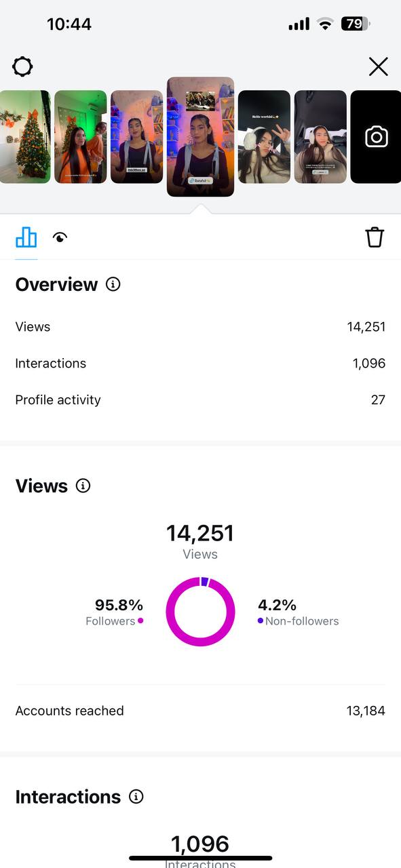Switch to the bar chart insights tab

(x=26, y=237)
